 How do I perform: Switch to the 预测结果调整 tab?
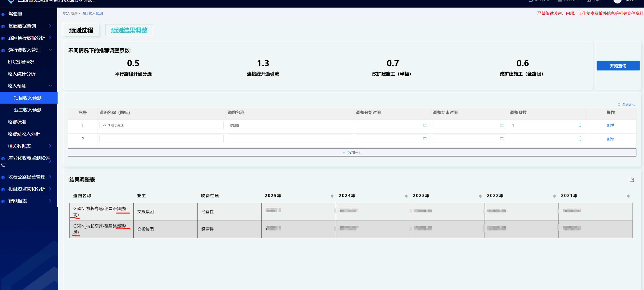(x=129, y=30)
